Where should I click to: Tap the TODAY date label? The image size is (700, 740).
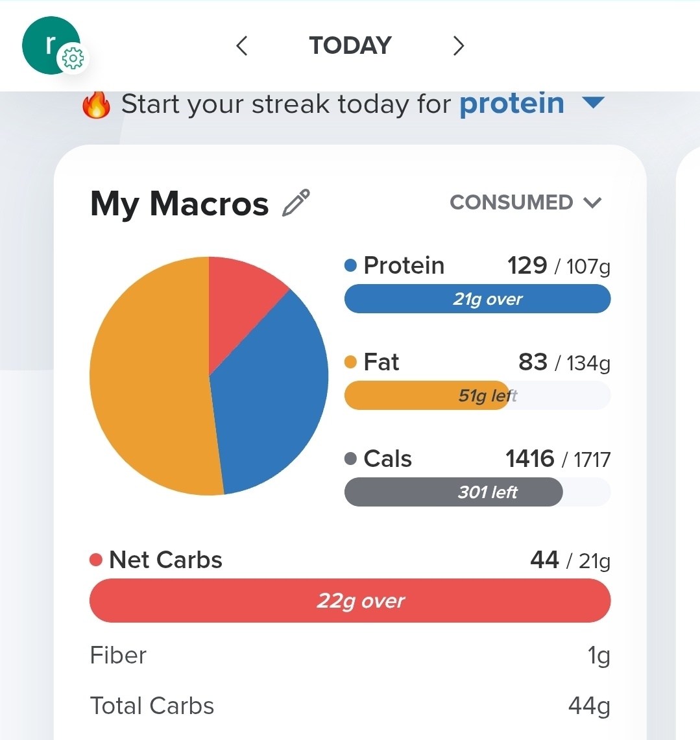click(350, 46)
